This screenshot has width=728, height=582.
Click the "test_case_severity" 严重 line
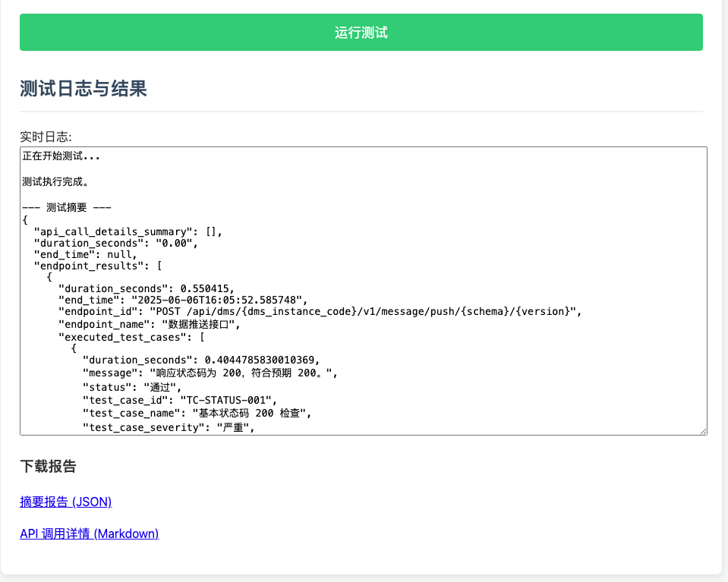point(168,427)
